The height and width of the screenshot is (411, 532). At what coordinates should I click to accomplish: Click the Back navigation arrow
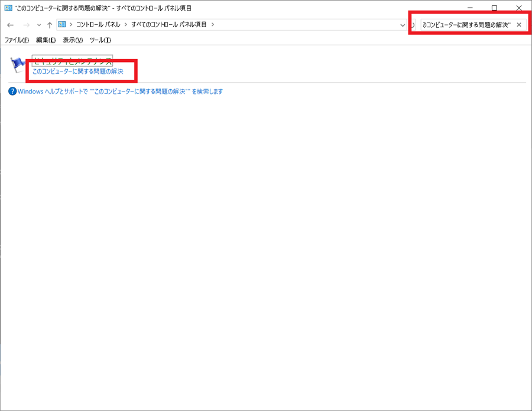(10, 25)
